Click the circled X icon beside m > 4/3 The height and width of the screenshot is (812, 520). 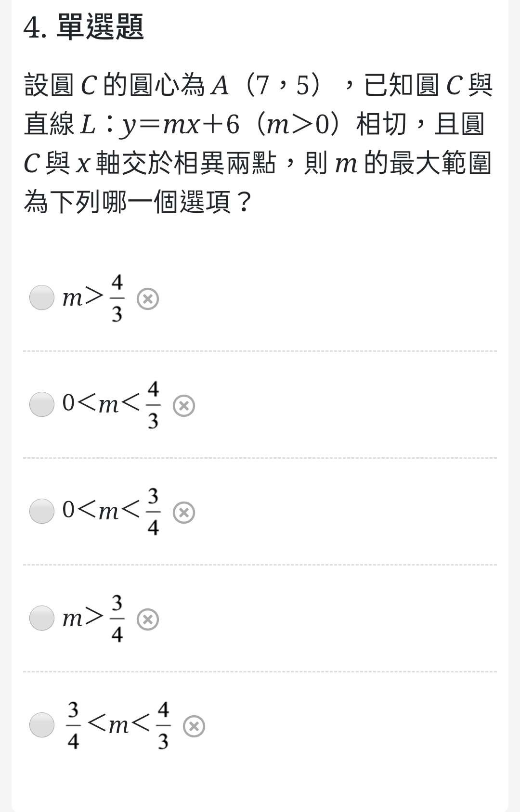[148, 299]
